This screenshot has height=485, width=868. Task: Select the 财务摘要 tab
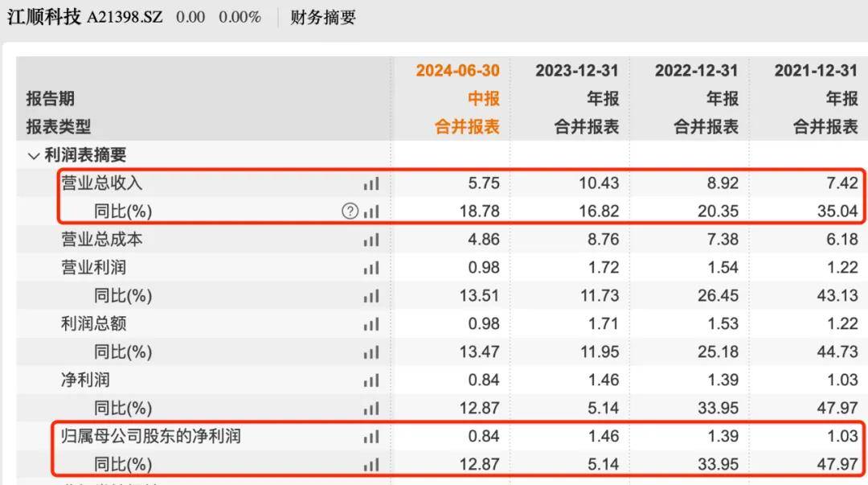coord(323,17)
